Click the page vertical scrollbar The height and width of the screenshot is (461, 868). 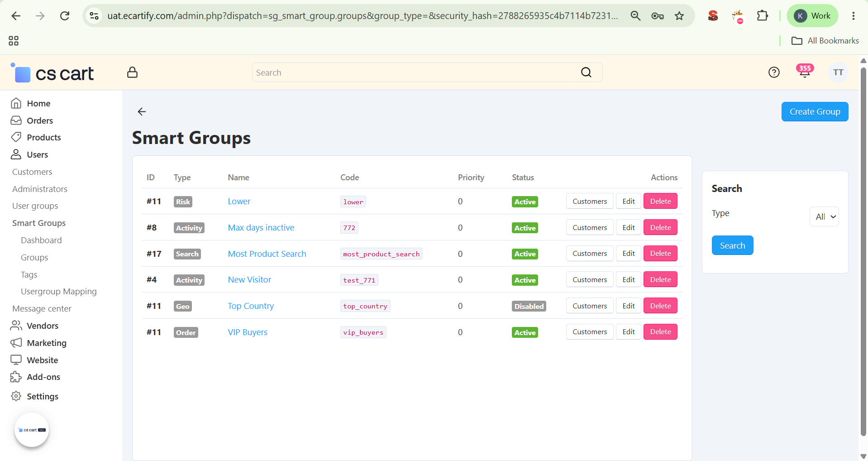[863, 251]
